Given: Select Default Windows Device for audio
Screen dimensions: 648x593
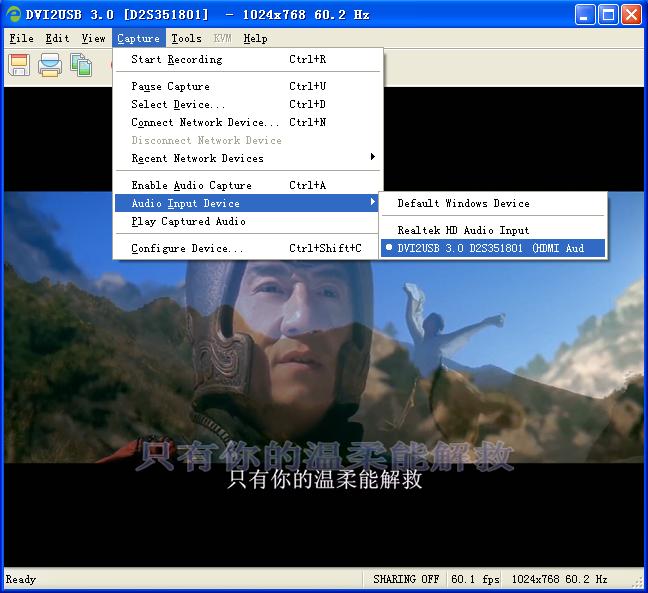Looking at the screenshot, I should click(x=463, y=203).
